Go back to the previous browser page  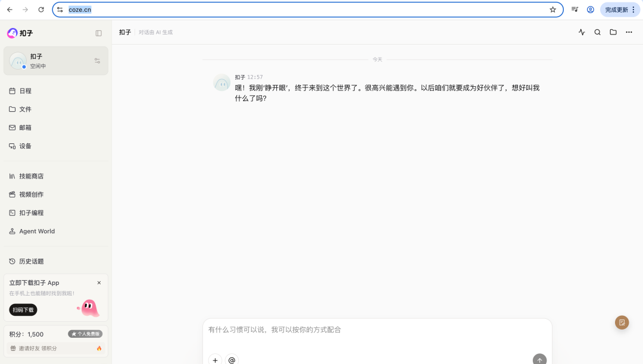pos(10,10)
